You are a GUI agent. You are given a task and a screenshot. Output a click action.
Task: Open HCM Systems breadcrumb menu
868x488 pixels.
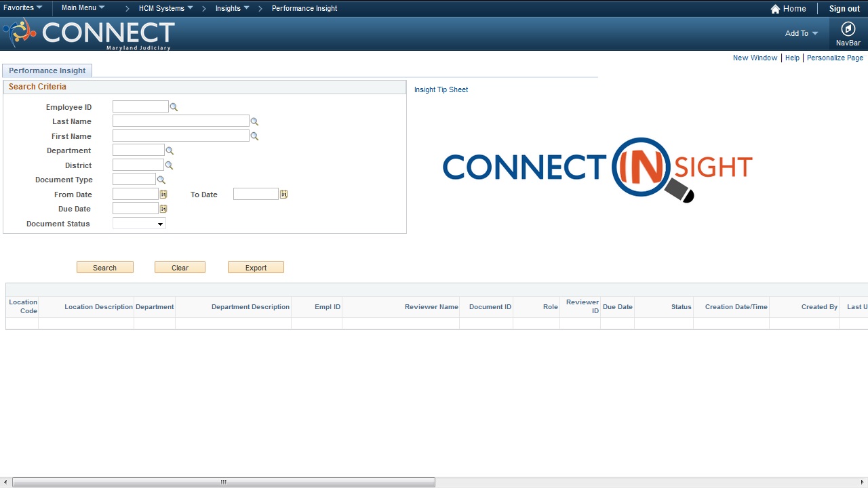coord(165,8)
